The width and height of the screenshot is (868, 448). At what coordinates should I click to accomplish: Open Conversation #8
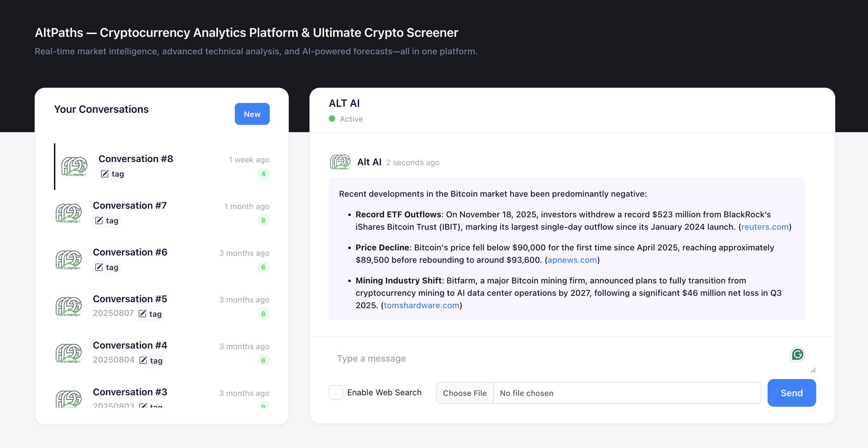(x=162, y=166)
